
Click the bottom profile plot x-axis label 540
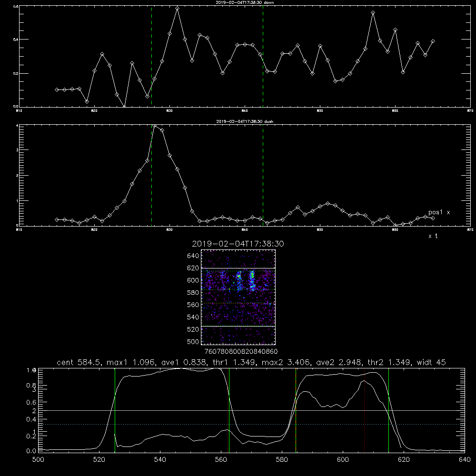pos(160,460)
